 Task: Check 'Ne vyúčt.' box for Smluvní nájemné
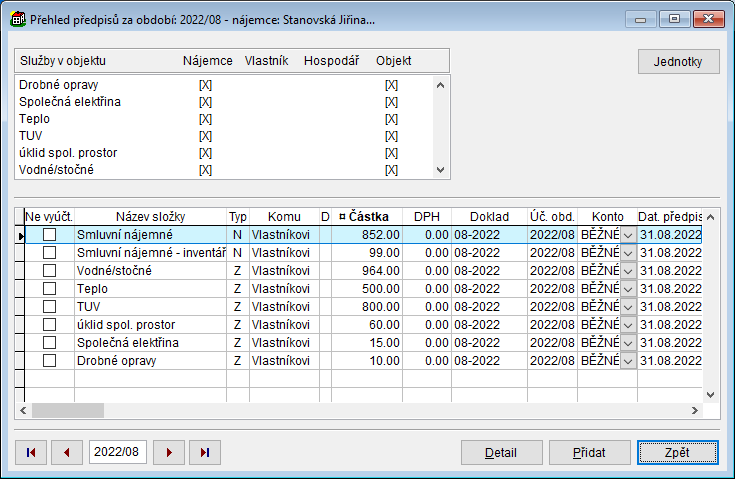pos(49,234)
